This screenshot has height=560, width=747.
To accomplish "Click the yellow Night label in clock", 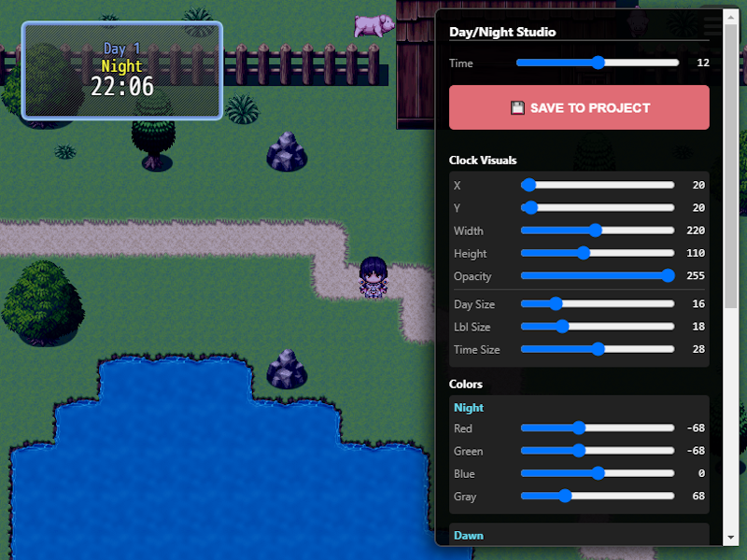I will tap(121, 66).
